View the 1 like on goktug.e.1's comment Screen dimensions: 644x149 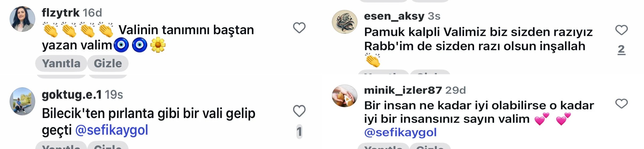[299, 132]
